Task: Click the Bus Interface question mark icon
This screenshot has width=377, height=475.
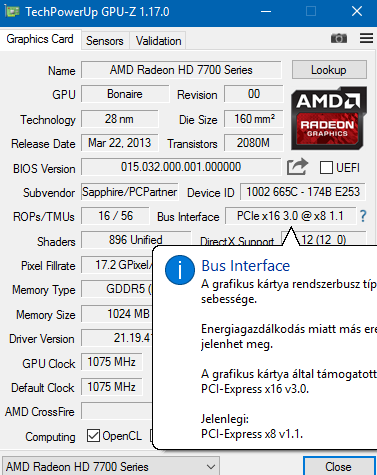Action: (363, 216)
